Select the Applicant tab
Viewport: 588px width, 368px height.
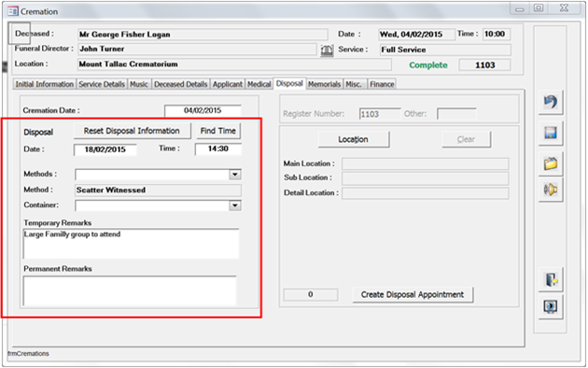228,84
